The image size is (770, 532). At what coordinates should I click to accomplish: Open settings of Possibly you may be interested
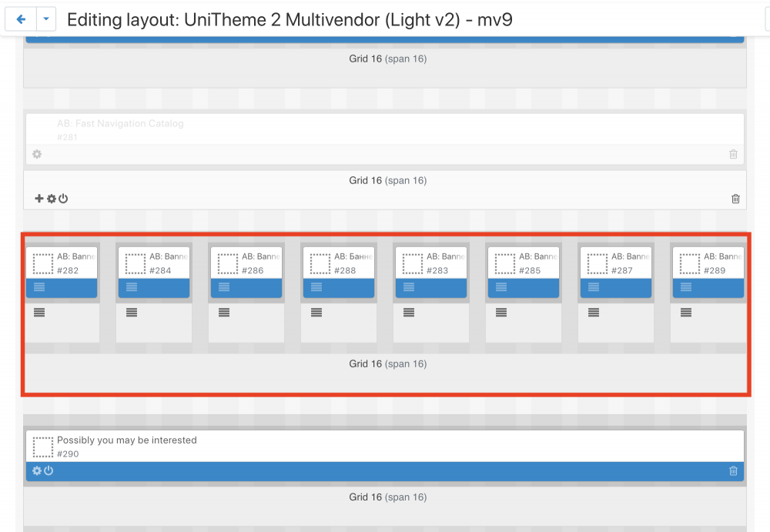[x=37, y=471]
